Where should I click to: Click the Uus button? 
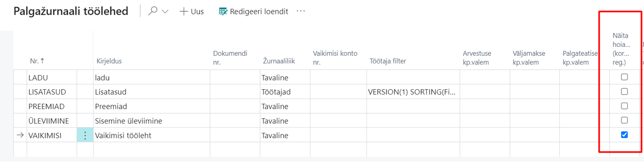(x=192, y=12)
